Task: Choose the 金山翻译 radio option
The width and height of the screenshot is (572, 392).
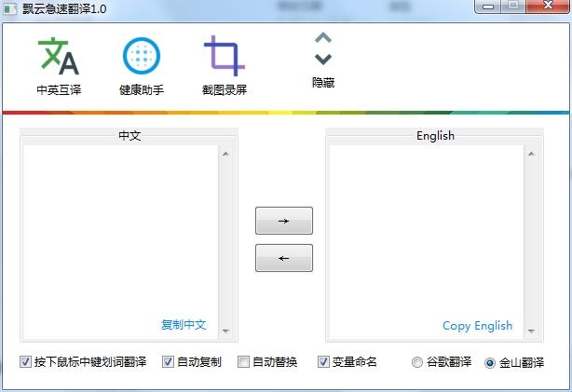Action: pos(490,363)
